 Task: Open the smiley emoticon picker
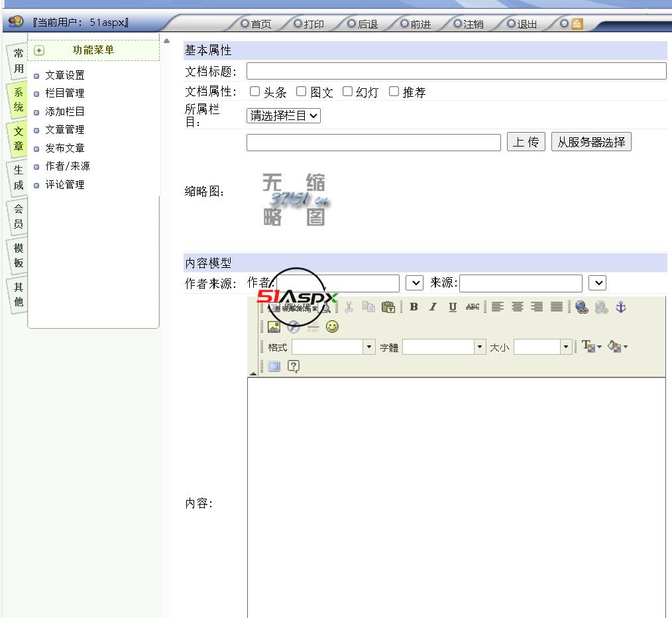(x=332, y=327)
